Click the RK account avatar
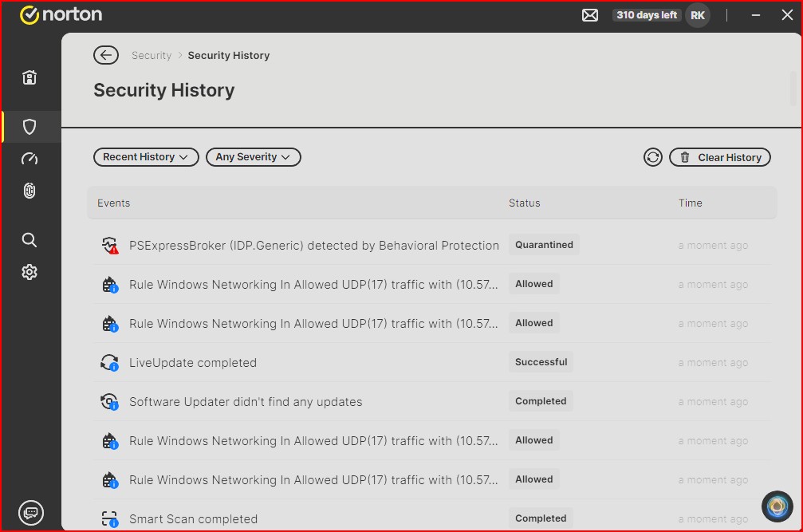The image size is (803, 532). point(698,15)
